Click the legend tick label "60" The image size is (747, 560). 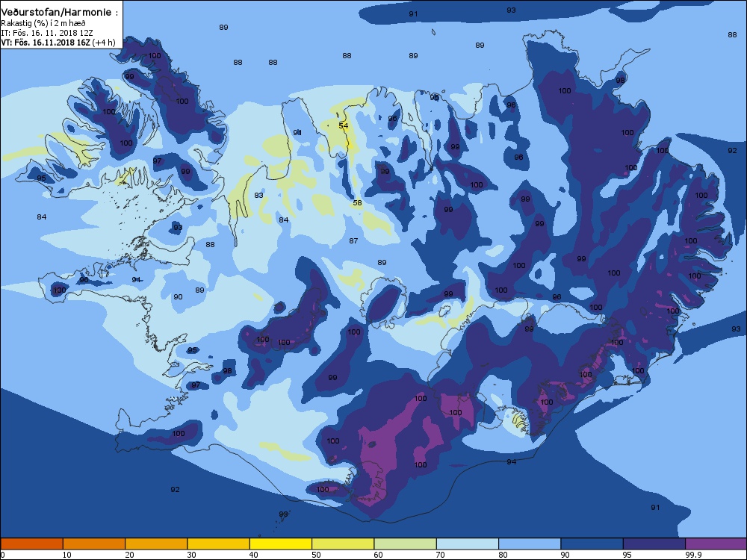379,554
